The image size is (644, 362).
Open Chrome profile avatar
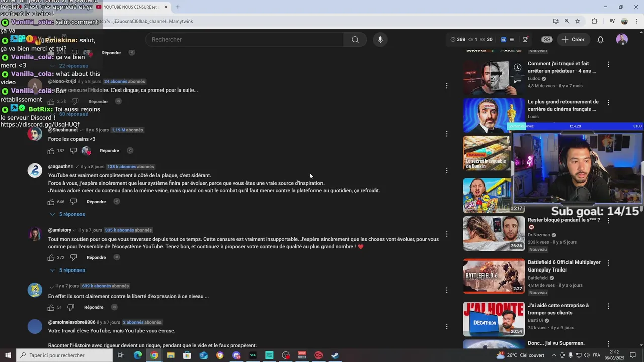point(624,21)
